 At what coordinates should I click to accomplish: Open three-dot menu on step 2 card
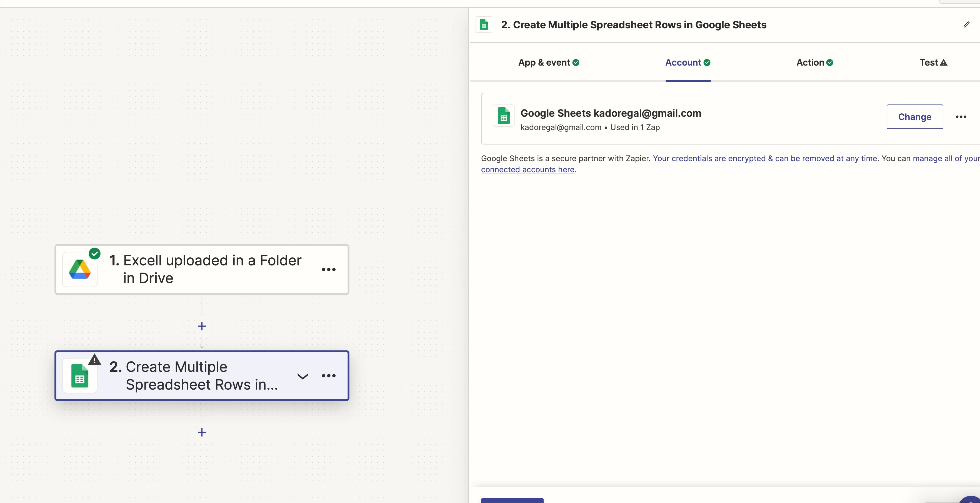329,376
